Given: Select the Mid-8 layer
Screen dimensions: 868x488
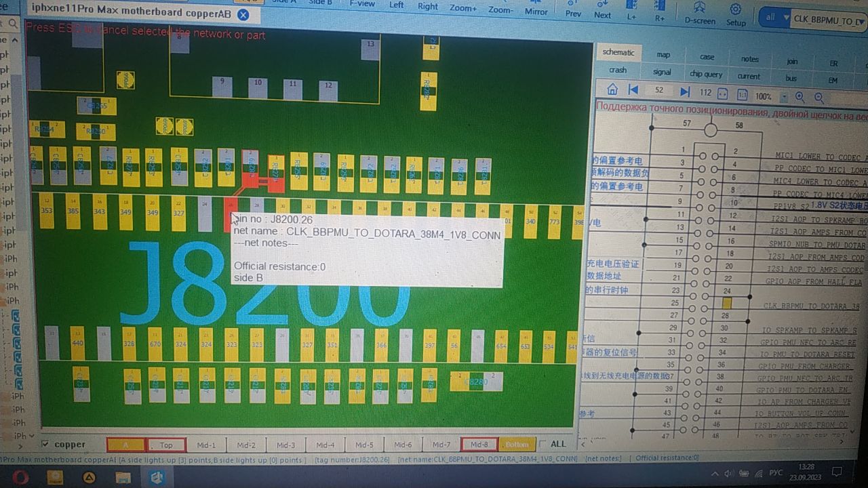Looking at the screenshot, I should (479, 445).
